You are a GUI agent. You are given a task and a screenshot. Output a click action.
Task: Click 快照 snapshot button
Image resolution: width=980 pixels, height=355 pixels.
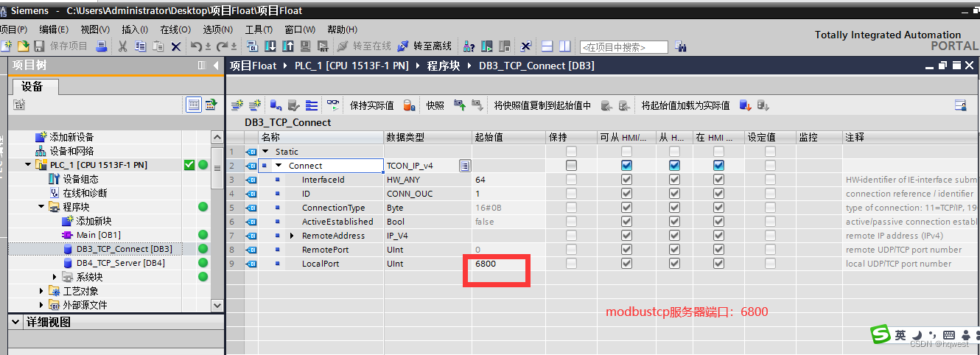[x=435, y=105]
